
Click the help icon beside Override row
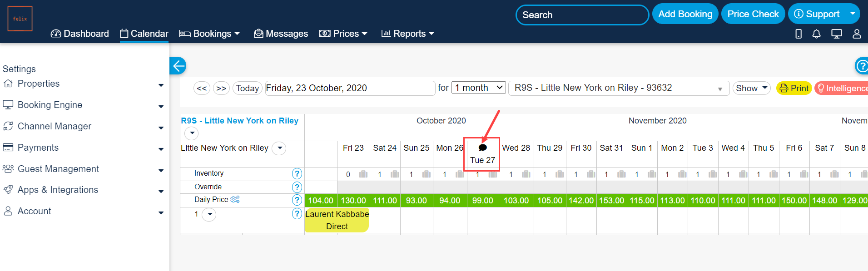pyautogui.click(x=297, y=187)
